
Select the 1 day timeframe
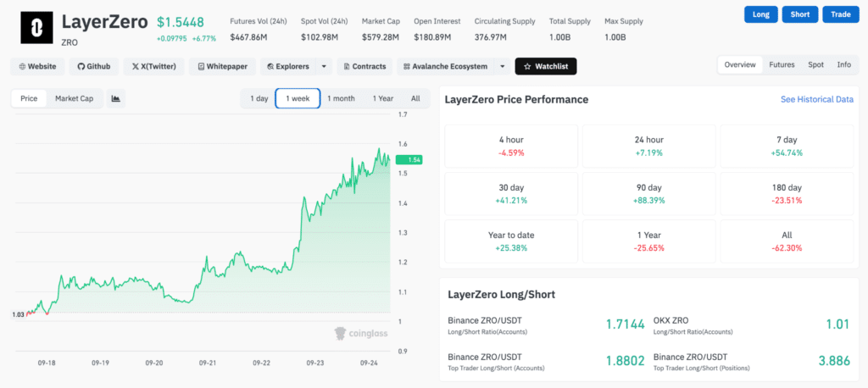[x=259, y=98]
